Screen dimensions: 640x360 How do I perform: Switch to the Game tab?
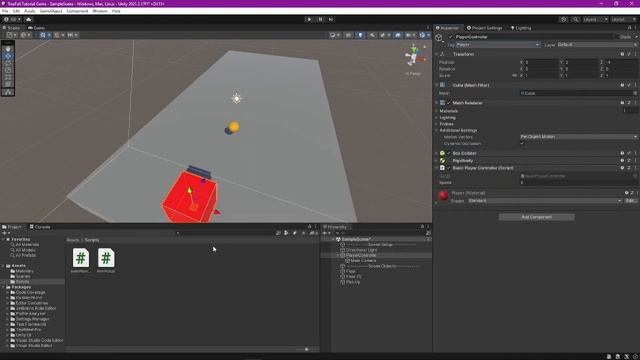36,28
